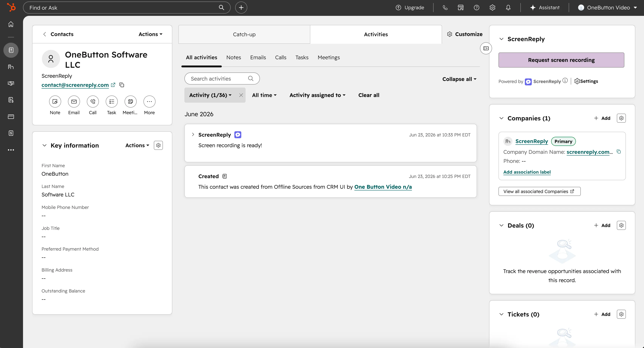Log a Call with the contact
This screenshot has height=348, width=644.
pos(93,102)
